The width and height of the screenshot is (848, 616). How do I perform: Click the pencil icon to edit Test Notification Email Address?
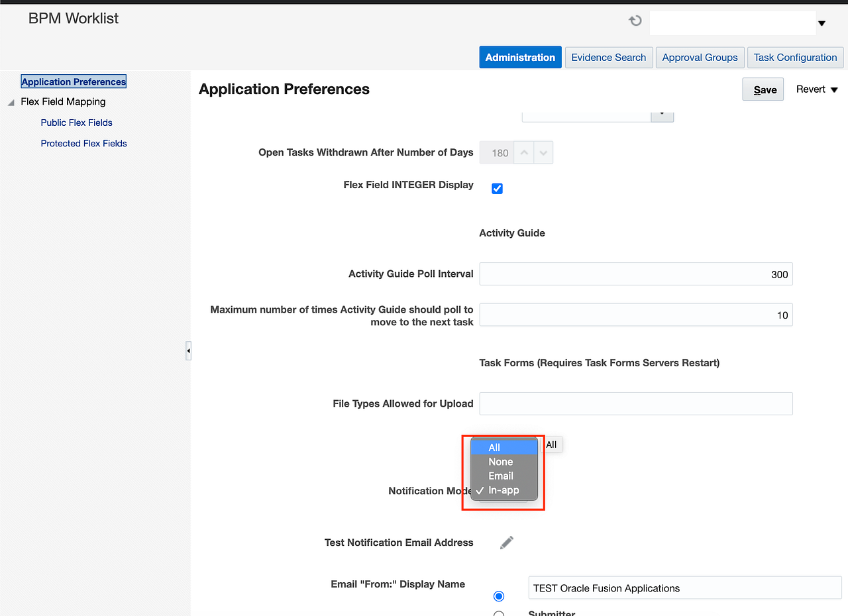coord(506,542)
